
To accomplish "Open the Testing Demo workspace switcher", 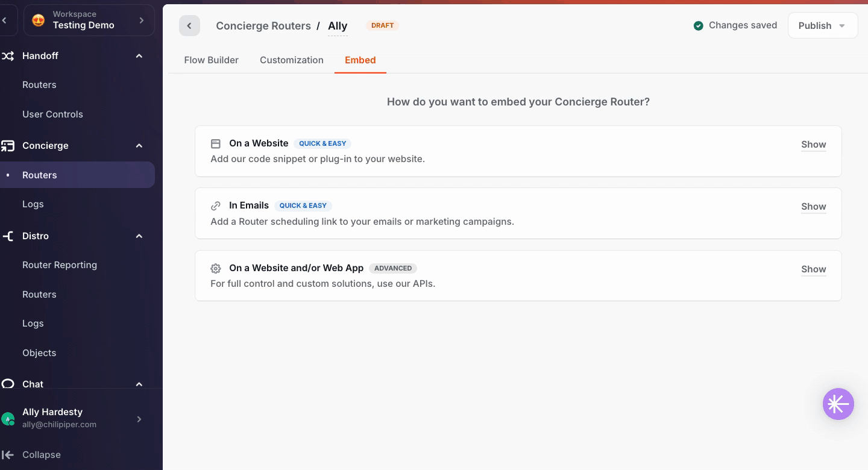I will click(x=89, y=20).
